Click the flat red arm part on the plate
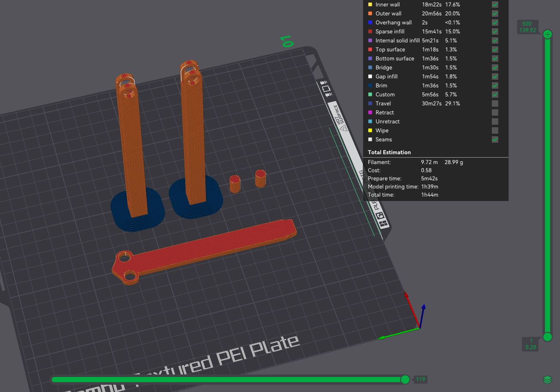This screenshot has height=392, width=560. pos(206,251)
